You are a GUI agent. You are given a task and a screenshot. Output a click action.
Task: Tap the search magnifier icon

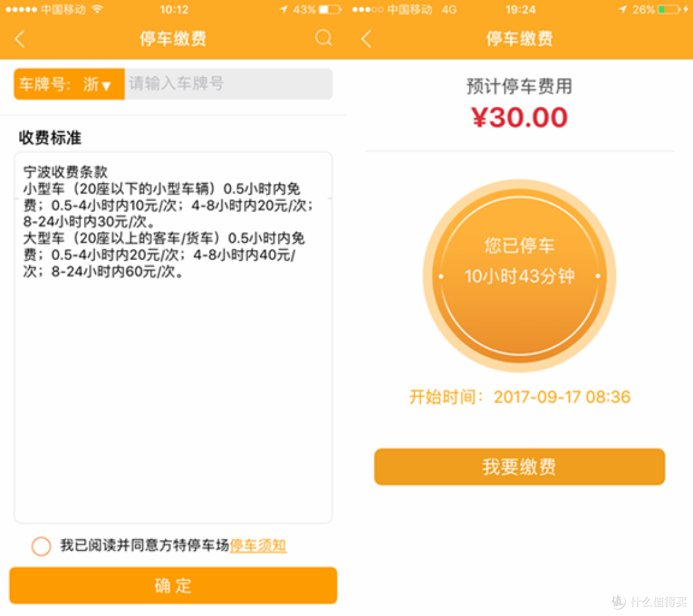coord(323,38)
